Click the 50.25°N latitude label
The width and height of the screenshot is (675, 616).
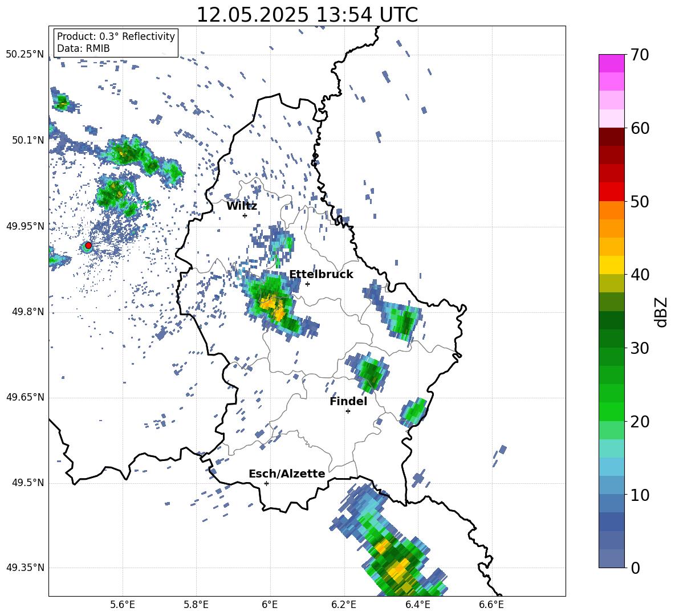click(25, 55)
